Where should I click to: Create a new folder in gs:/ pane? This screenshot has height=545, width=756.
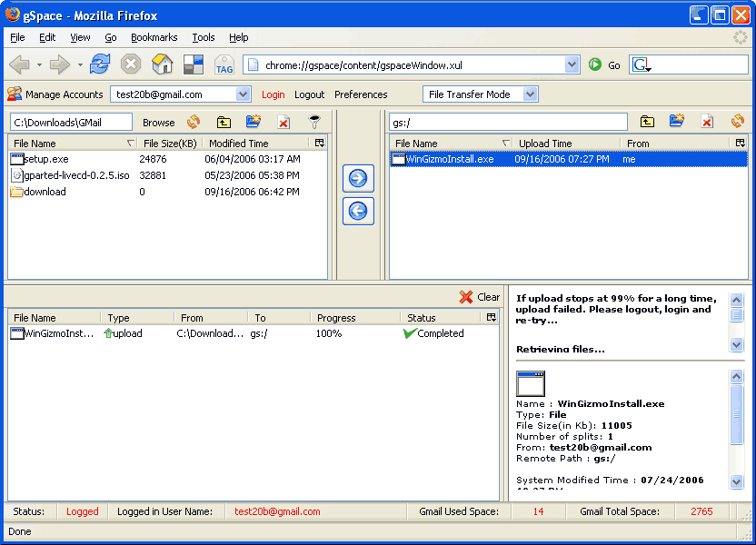click(x=677, y=122)
